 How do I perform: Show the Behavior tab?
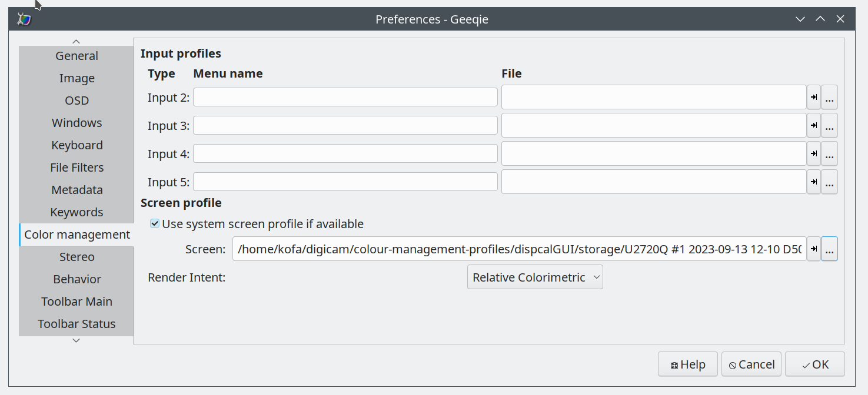[77, 279]
